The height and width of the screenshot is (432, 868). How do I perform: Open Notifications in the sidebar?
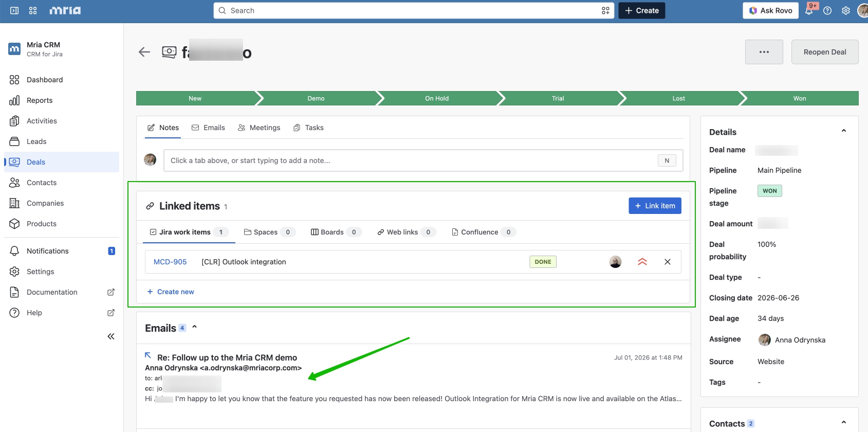coord(62,251)
